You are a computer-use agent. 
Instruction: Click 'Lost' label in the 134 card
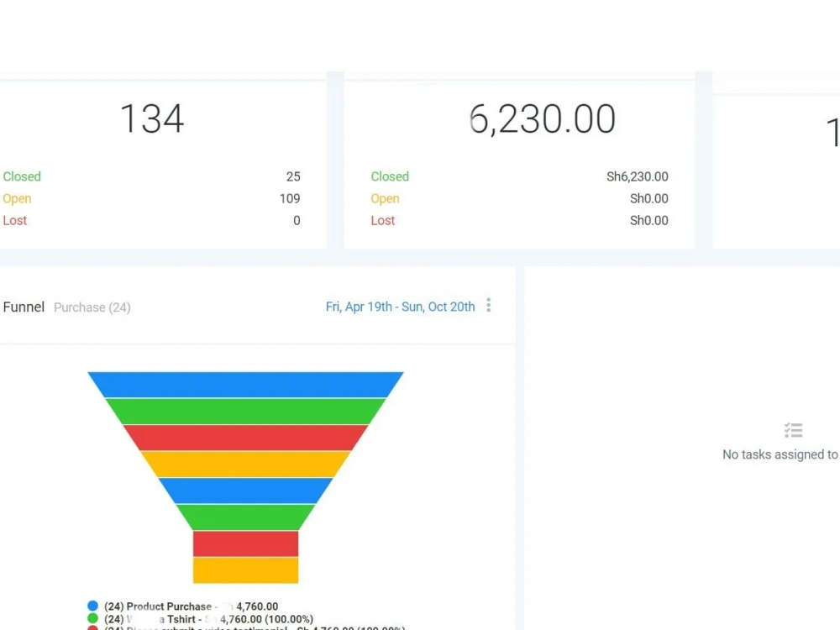click(x=15, y=220)
